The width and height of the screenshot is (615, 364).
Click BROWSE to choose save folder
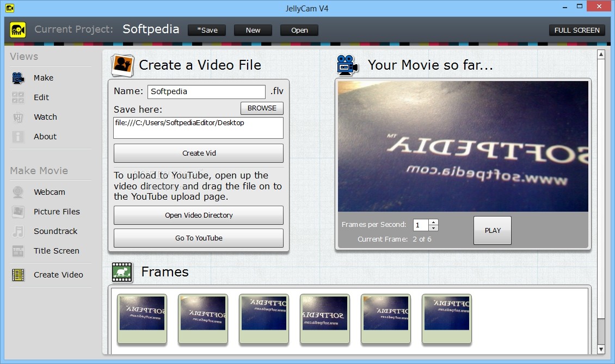tap(262, 108)
